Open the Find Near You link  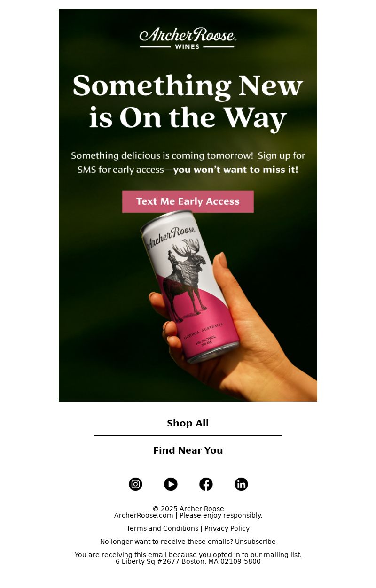coord(188,450)
